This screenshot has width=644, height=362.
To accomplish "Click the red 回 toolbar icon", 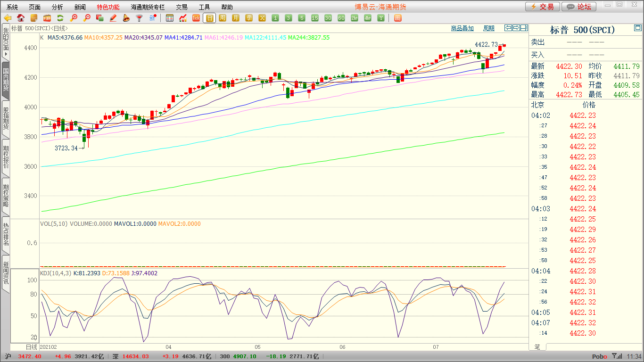I will pos(397,18).
